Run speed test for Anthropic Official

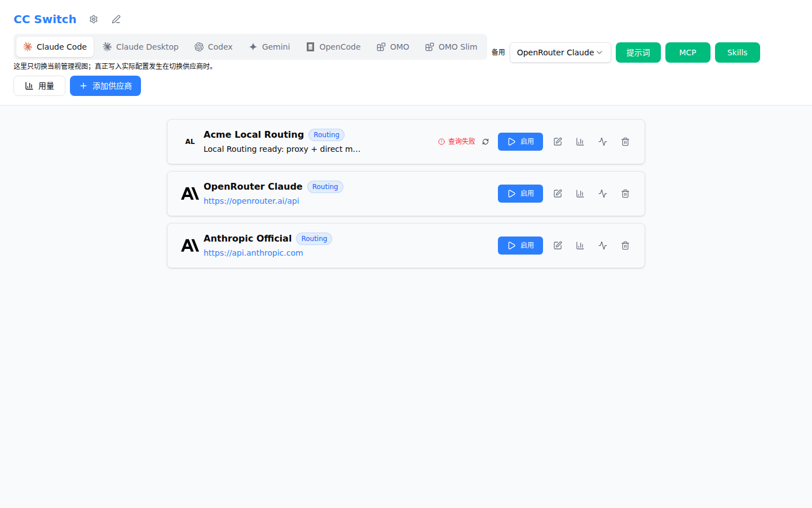coord(603,246)
